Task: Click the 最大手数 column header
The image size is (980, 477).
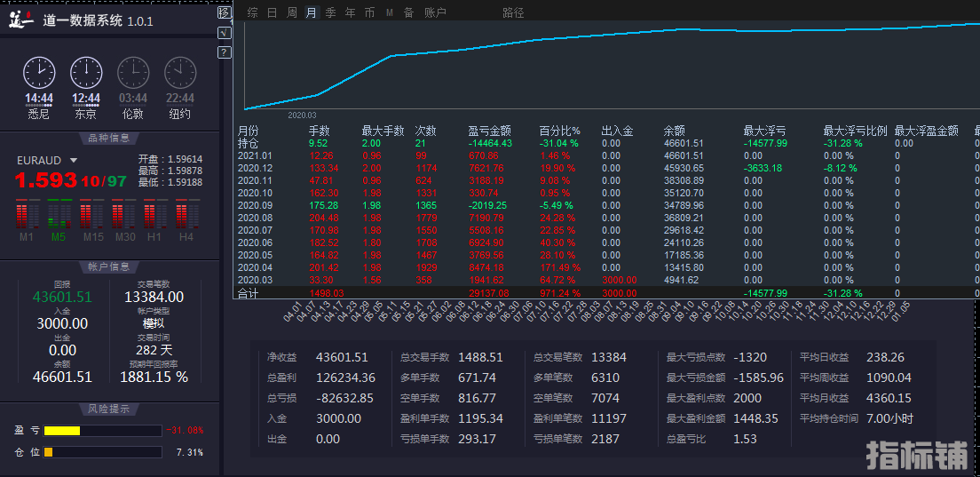Action: point(383,131)
